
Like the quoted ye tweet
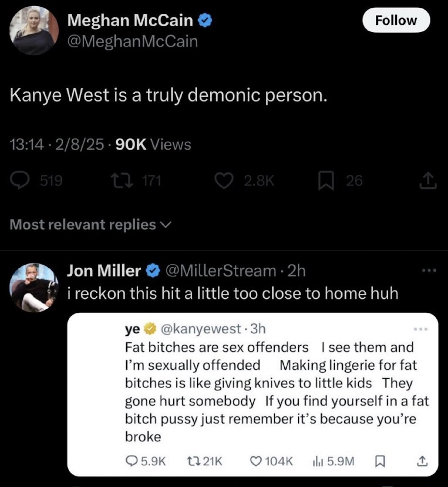pyautogui.click(x=255, y=461)
